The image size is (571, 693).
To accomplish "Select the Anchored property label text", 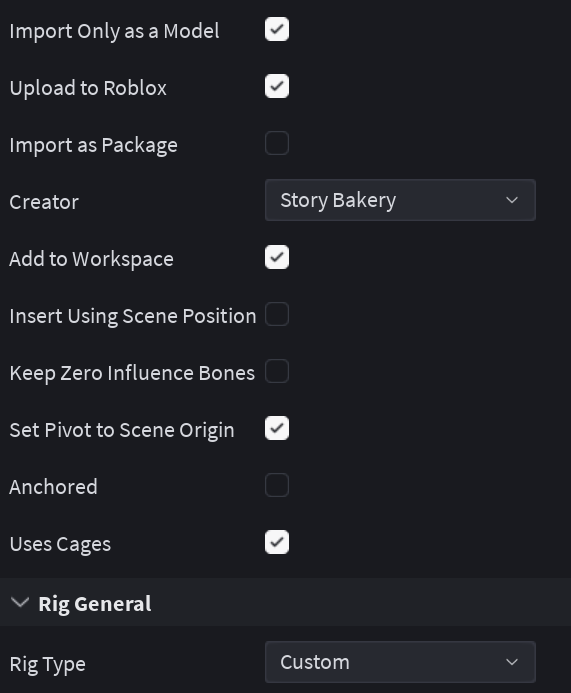I will (x=53, y=487).
